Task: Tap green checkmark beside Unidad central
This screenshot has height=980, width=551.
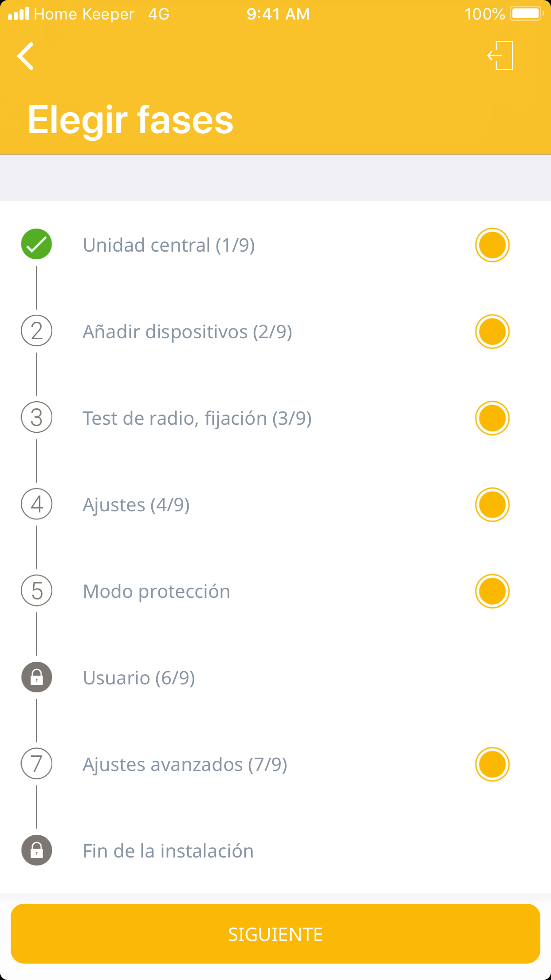Action: (36, 244)
